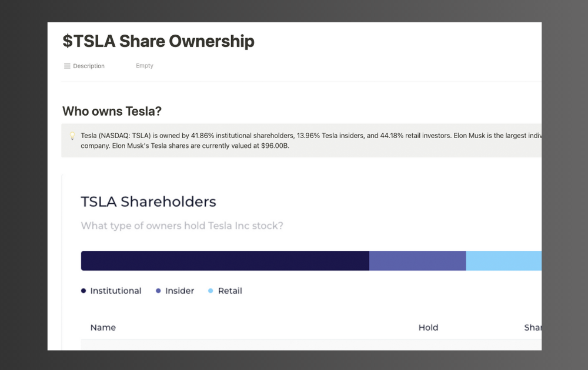Viewport: 588px width, 370px height.
Task: Click the Description property label
Action: pos(89,66)
